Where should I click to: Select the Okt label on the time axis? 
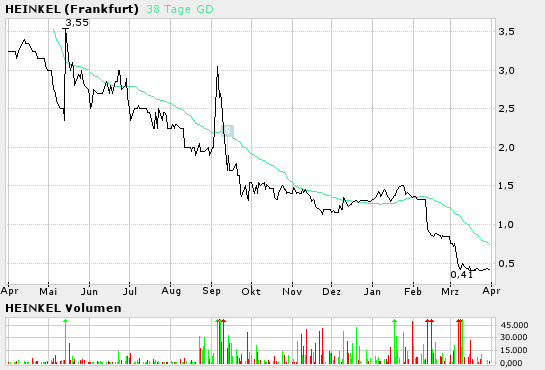(x=251, y=291)
